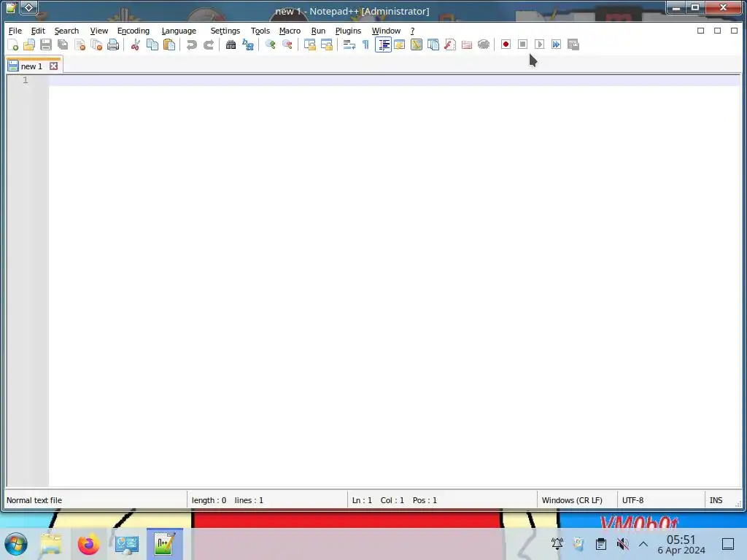747x560 pixels.
Task: Run macro multiple times fast-forward icon
Action: (x=556, y=44)
